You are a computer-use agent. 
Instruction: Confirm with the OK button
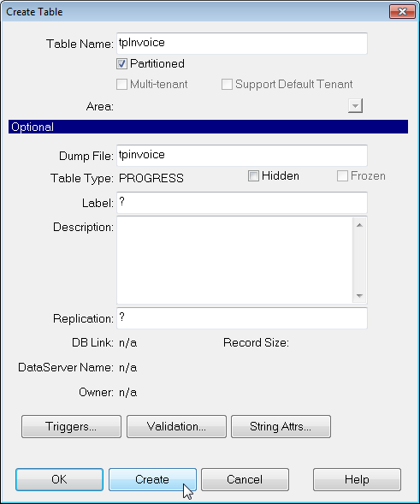click(59, 479)
